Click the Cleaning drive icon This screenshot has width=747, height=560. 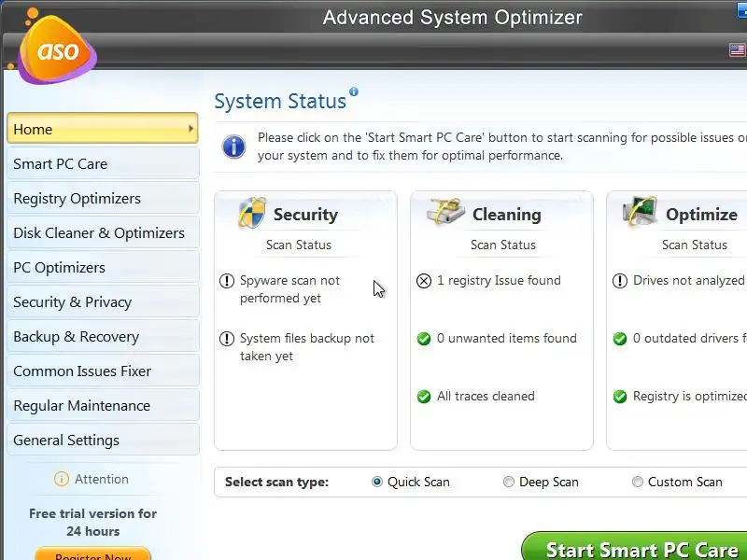[446, 212]
